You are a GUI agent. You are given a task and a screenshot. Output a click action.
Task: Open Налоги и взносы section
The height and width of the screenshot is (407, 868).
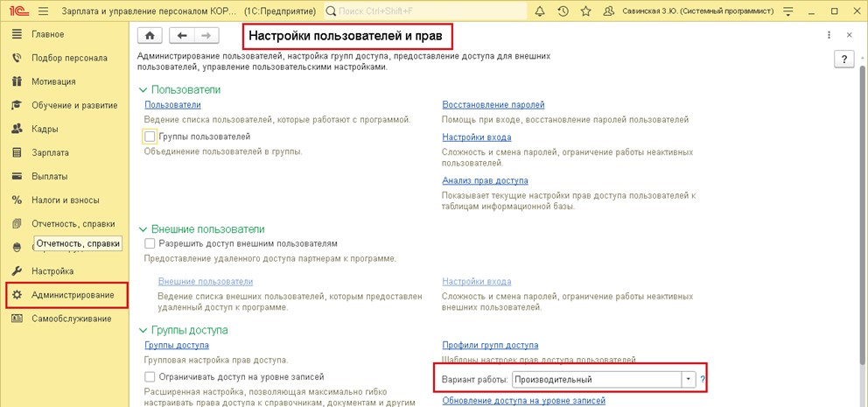click(66, 200)
